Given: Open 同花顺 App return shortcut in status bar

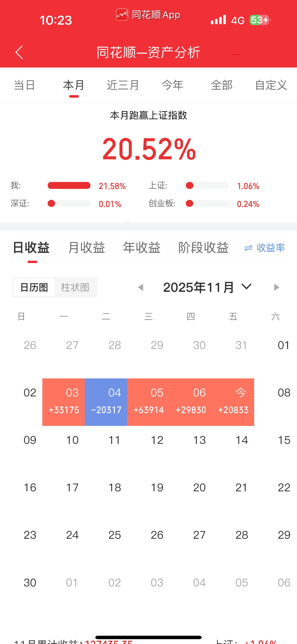Looking at the screenshot, I should (148, 15).
